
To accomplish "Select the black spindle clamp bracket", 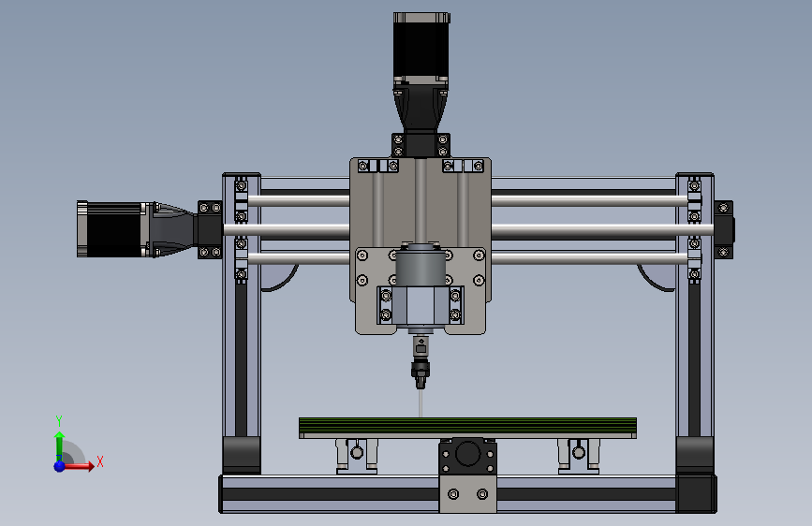I will [420, 305].
